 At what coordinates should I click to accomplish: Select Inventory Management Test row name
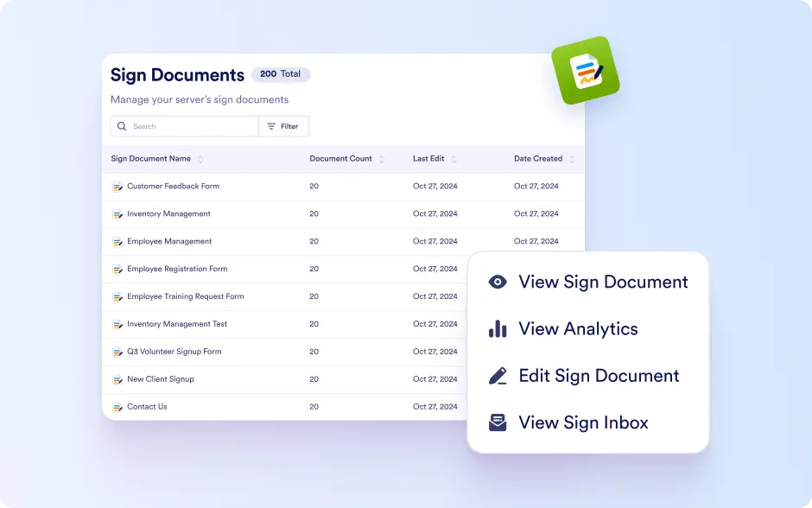point(177,324)
